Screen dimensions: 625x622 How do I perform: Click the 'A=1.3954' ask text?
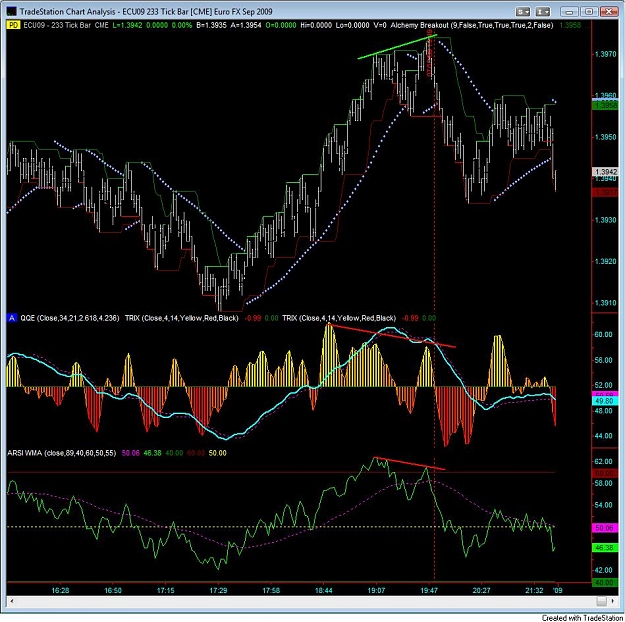246,25
